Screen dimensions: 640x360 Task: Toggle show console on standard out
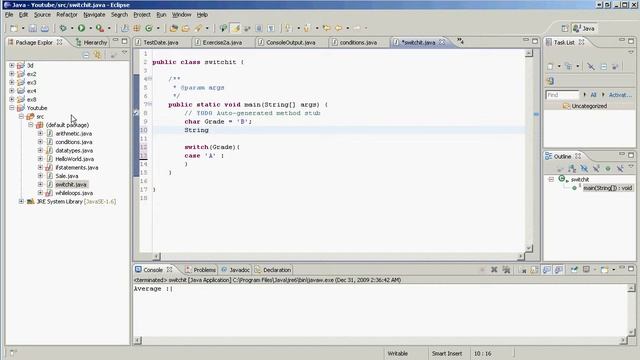547,270
